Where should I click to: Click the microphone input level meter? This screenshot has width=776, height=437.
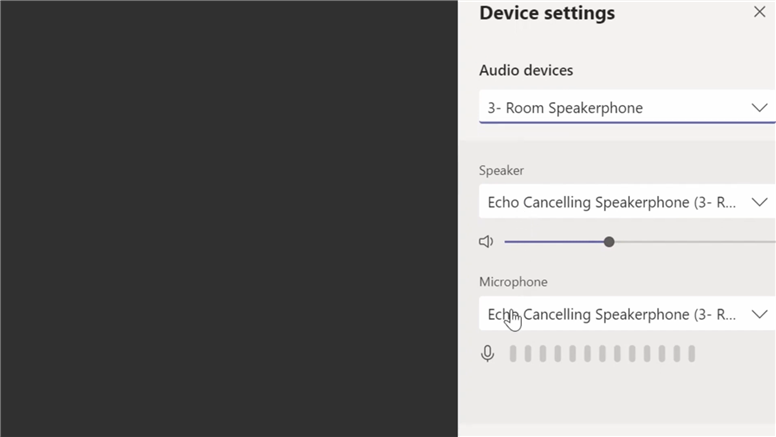pos(602,354)
